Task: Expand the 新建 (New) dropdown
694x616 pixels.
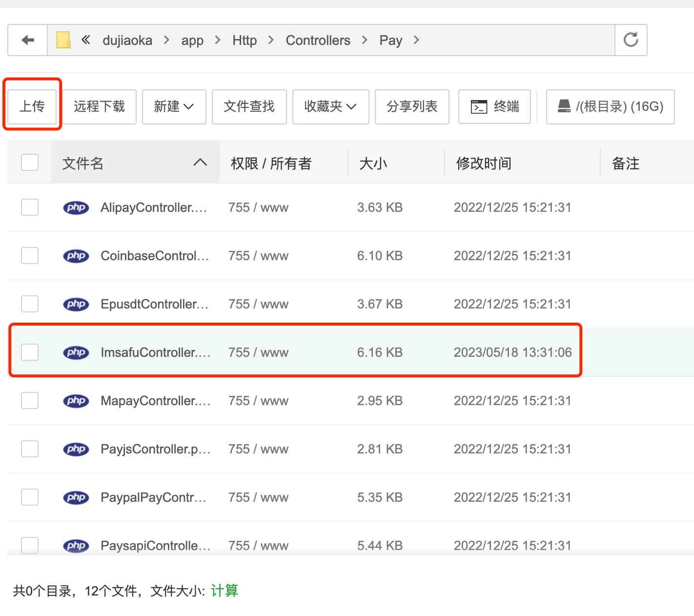Action: pyautogui.click(x=174, y=106)
